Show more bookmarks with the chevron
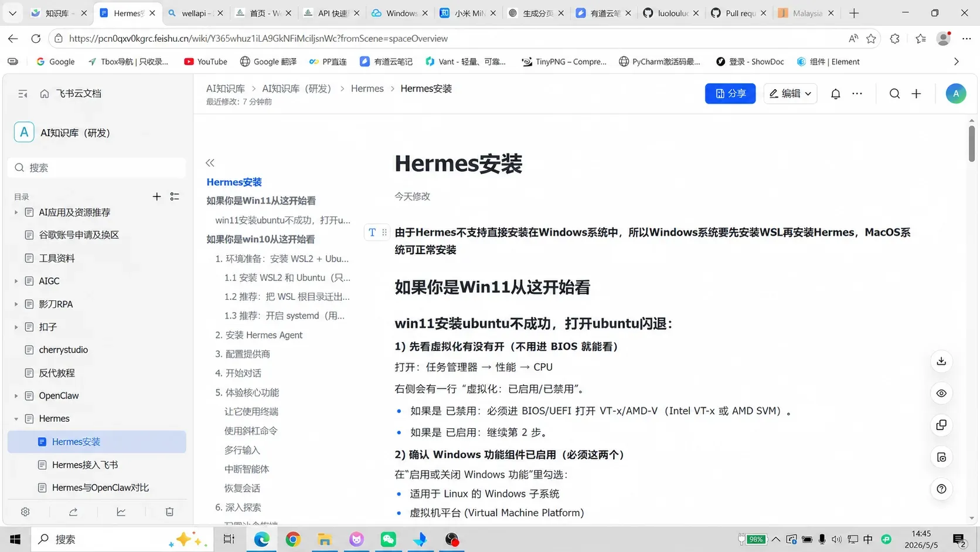 tap(957, 62)
